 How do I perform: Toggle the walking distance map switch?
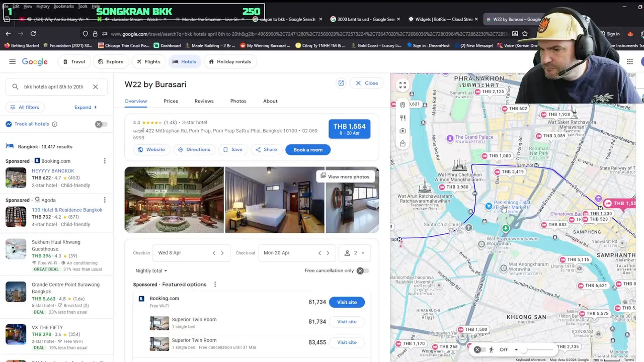[x=480, y=349]
